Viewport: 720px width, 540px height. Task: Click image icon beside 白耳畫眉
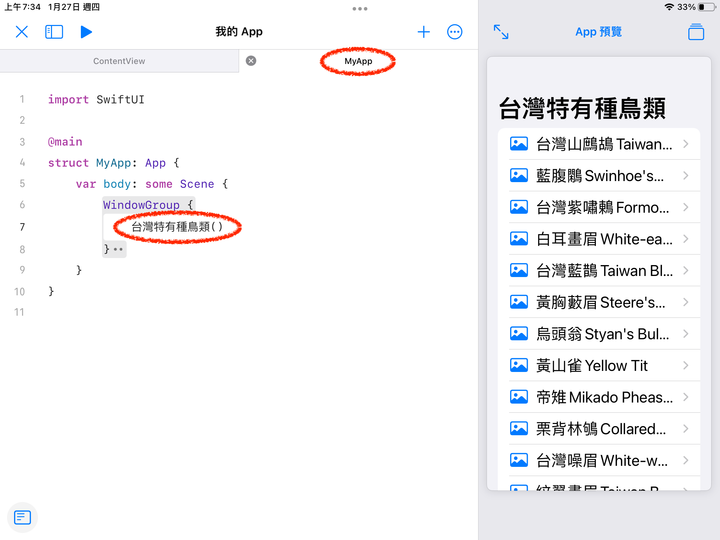pos(519,239)
